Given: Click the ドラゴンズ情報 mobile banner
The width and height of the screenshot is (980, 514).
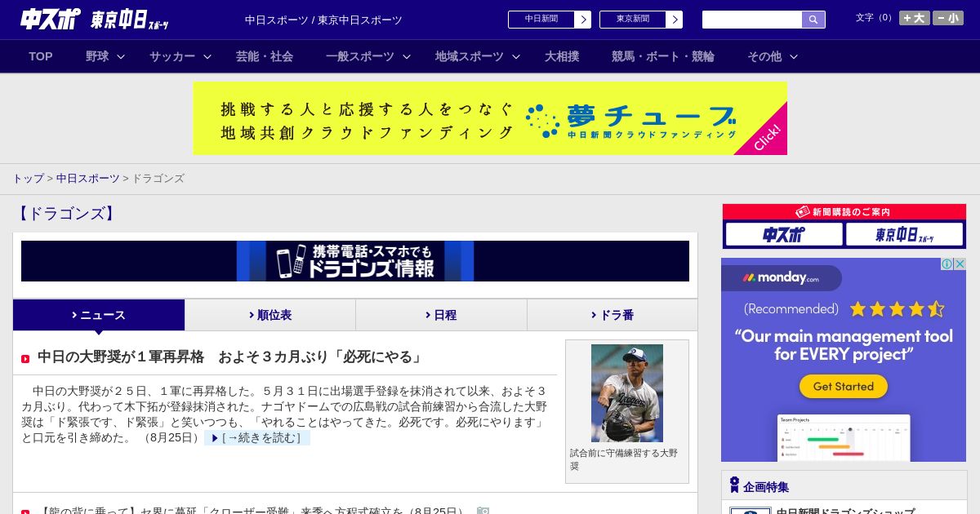Looking at the screenshot, I should [355, 261].
